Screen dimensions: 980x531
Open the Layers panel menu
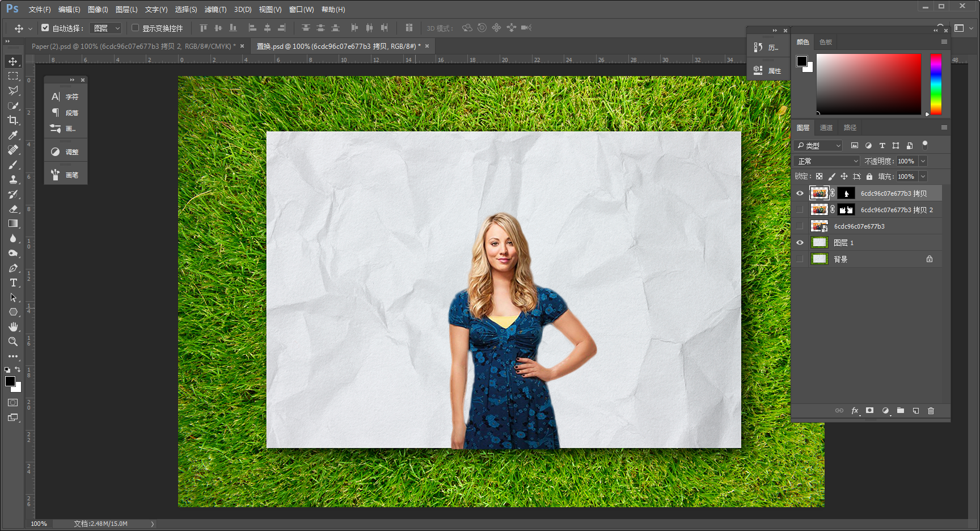click(944, 128)
